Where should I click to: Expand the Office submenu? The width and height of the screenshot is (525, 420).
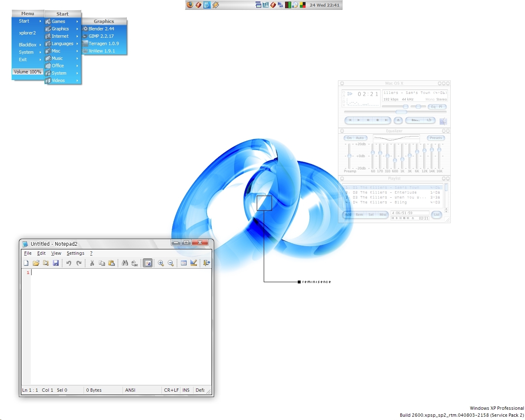coord(62,66)
